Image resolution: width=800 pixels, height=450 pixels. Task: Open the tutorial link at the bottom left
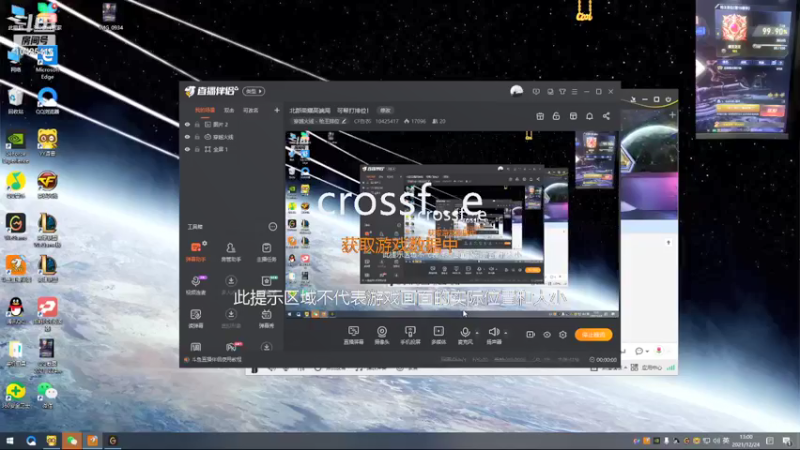pos(216,360)
